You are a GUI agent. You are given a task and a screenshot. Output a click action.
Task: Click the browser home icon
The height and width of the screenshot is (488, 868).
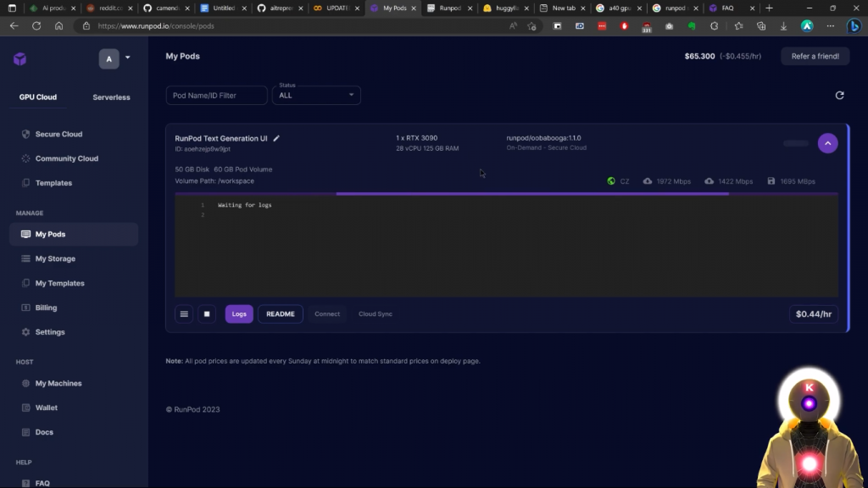(58, 26)
